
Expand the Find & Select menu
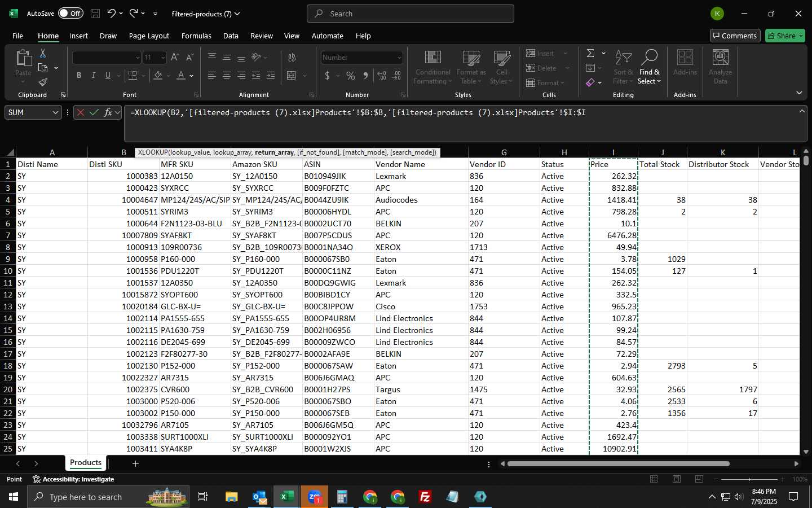649,67
